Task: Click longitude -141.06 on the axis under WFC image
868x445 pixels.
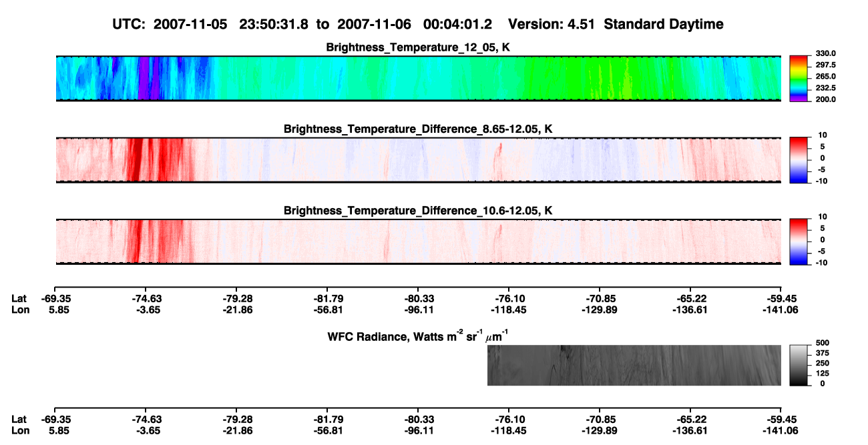Action: click(x=781, y=430)
